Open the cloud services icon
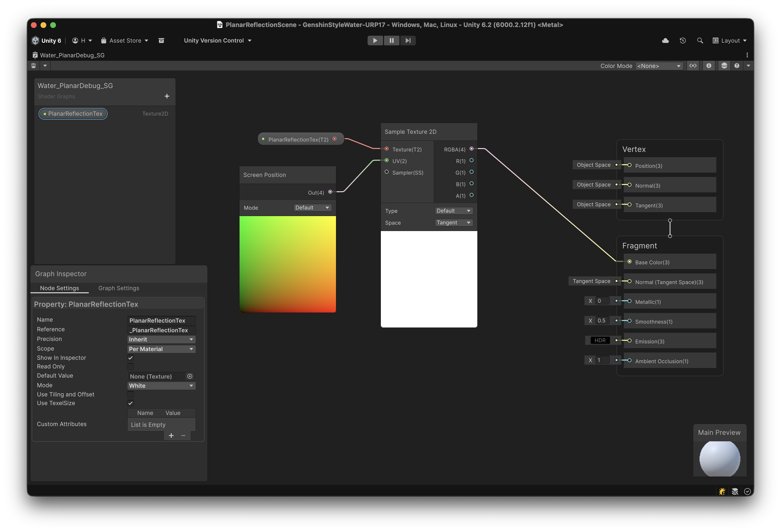781x532 pixels. tap(665, 41)
